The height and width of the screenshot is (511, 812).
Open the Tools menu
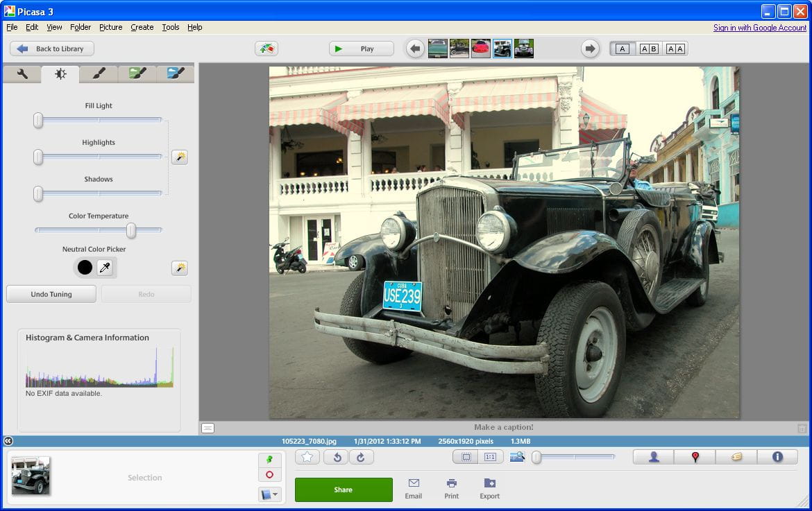(170, 28)
